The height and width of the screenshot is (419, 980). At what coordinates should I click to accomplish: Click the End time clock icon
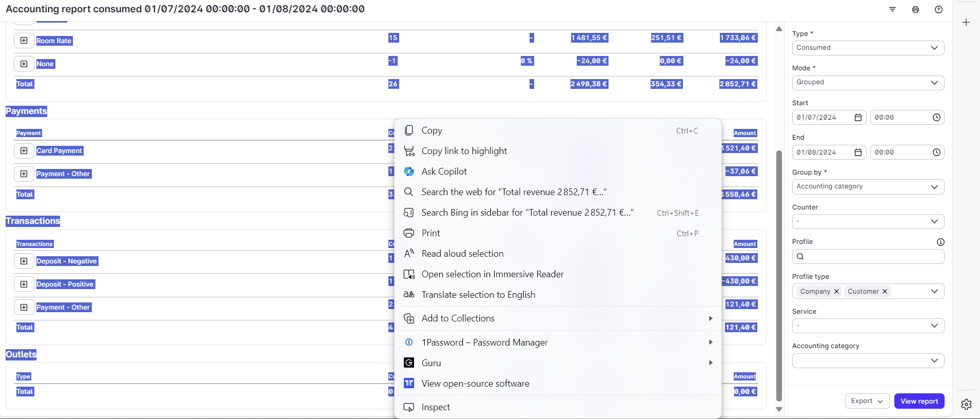click(936, 153)
